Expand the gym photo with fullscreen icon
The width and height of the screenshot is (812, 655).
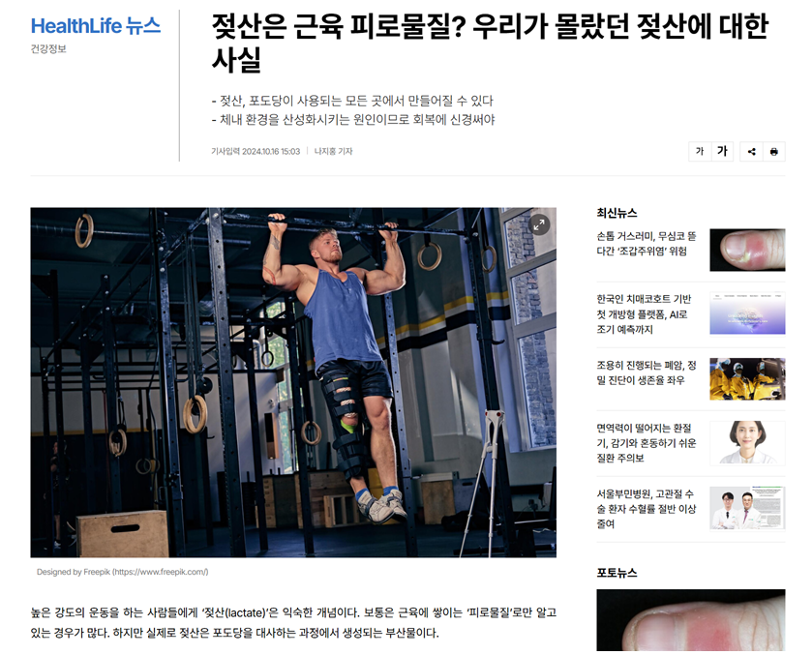coord(539,224)
